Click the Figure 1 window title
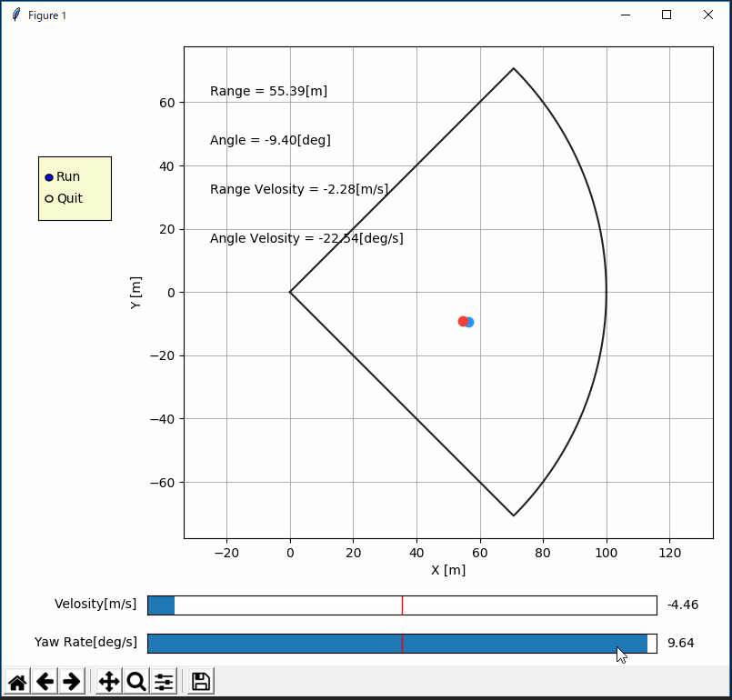The width and height of the screenshot is (732, 700). [x=47, y=15]
